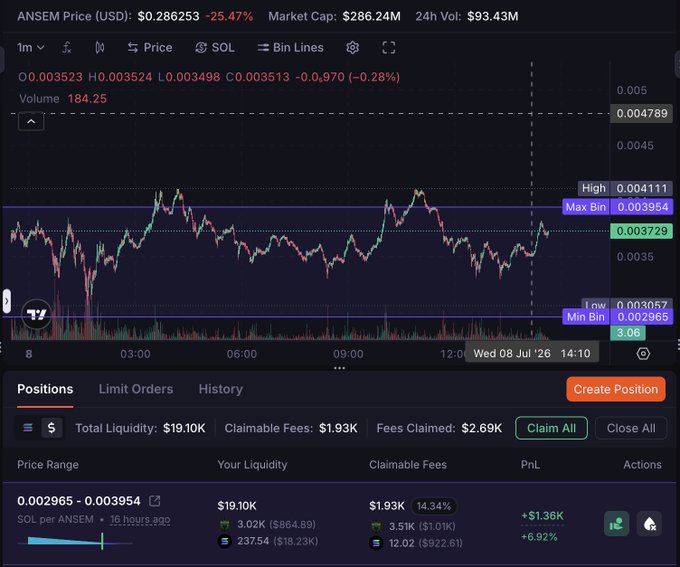Click the Close All button

point(631,428)
